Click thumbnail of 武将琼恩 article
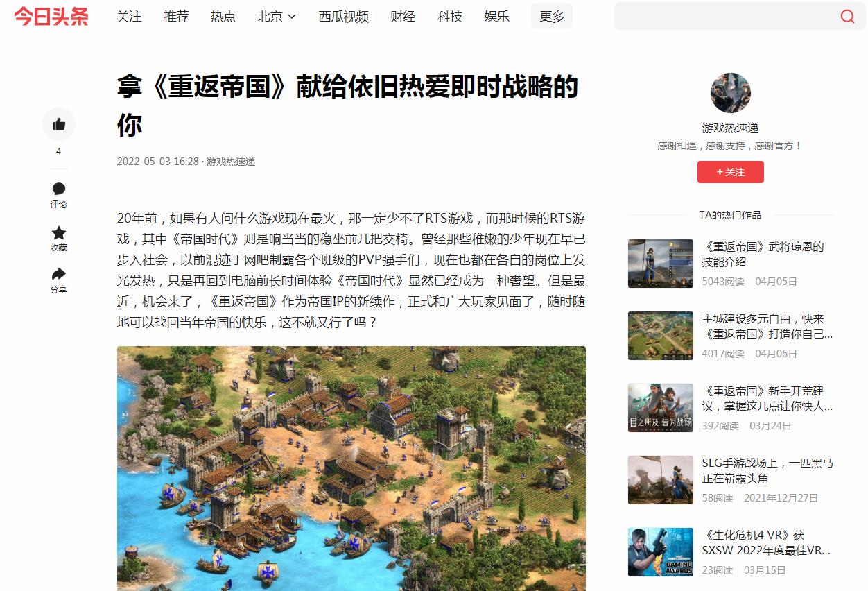 pos(661,264)
